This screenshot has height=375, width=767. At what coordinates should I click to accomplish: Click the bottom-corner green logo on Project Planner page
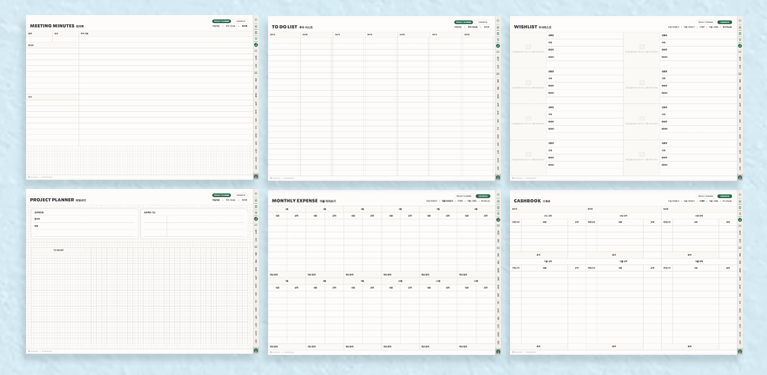pyautogui.click(x=256, y=350)
